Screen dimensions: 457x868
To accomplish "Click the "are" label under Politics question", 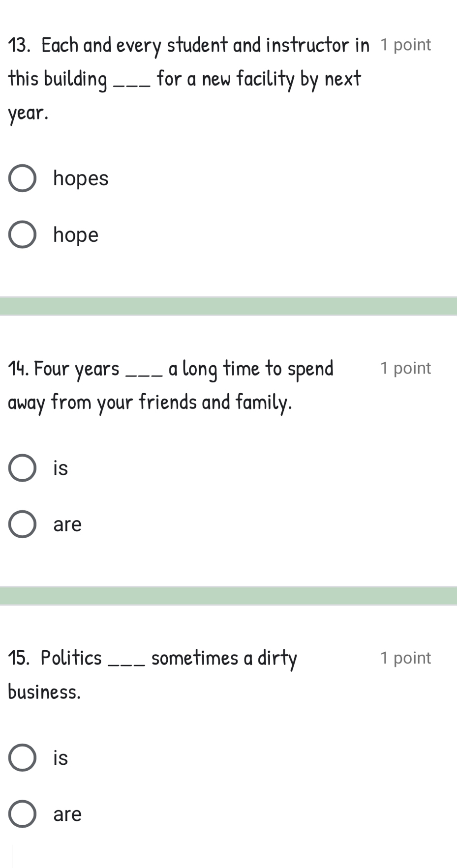I will point(67,814).
